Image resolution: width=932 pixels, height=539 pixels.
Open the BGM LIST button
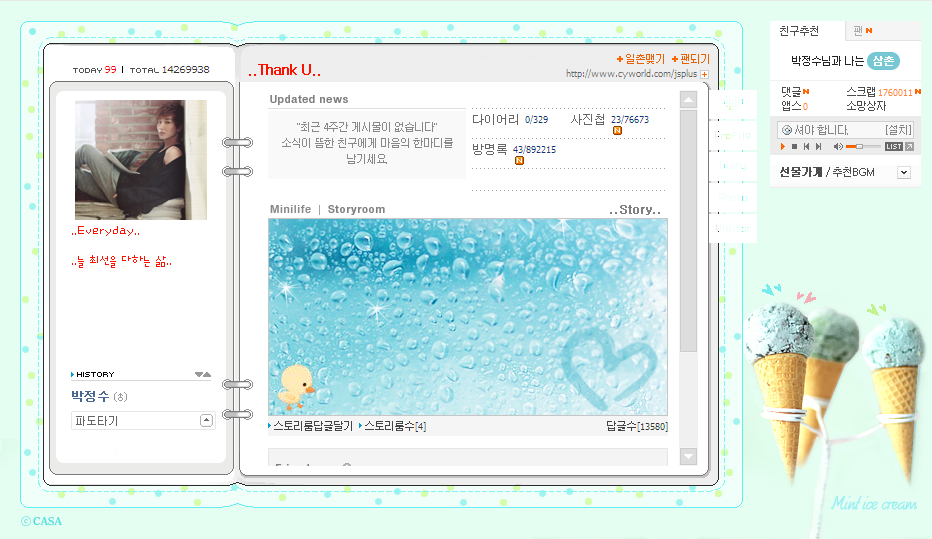click(x=894, y=147)
